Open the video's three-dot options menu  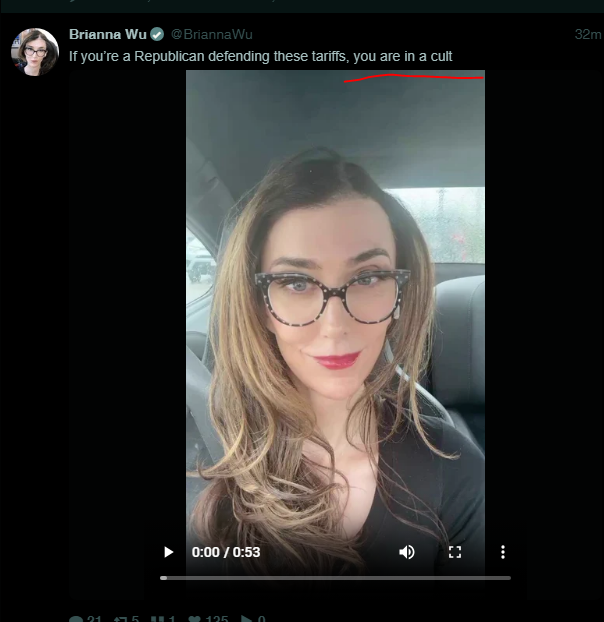[x=503, y=552]
